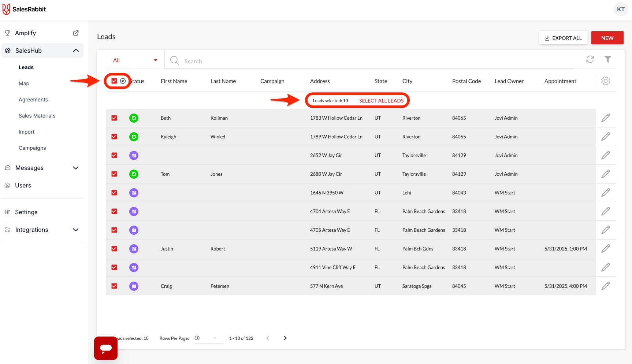Click Saratoga Spgs city cell
Screen dimensions: 632x364
pos(417,286)
